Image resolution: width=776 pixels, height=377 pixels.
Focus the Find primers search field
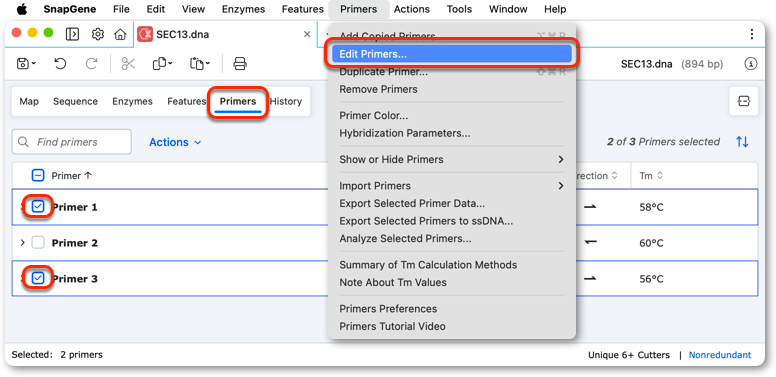point(72,142)
